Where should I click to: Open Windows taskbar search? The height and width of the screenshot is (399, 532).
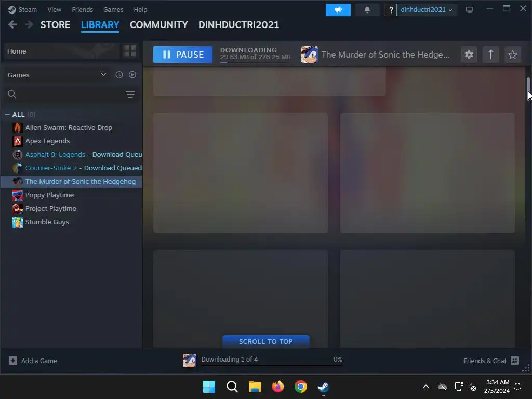point(232,387)
